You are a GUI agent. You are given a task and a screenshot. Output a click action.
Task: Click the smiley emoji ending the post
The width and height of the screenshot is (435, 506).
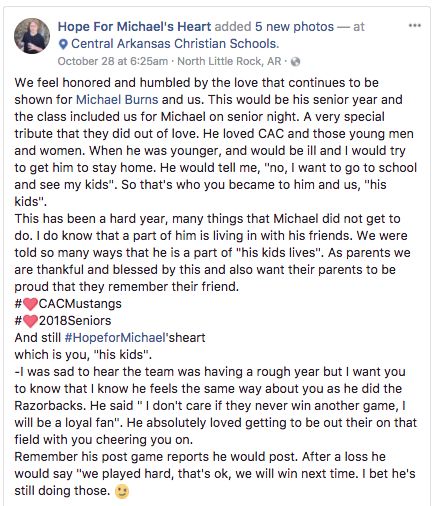121,491
